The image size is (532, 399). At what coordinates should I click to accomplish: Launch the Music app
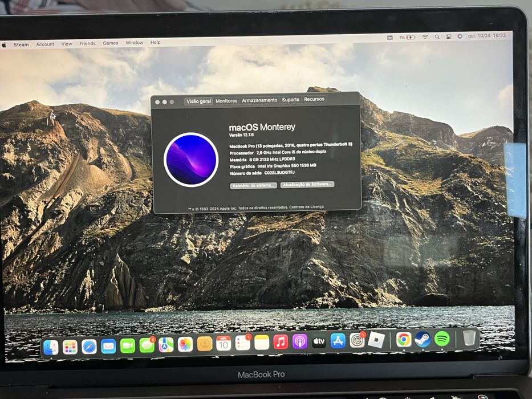[x=281, y=342]
